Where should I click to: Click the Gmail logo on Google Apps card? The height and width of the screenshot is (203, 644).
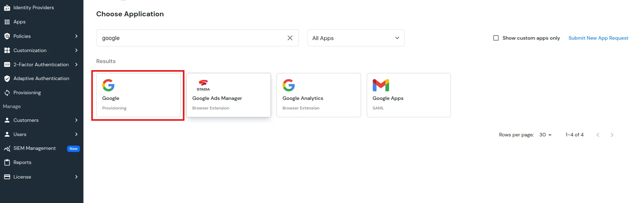(381, 85)
